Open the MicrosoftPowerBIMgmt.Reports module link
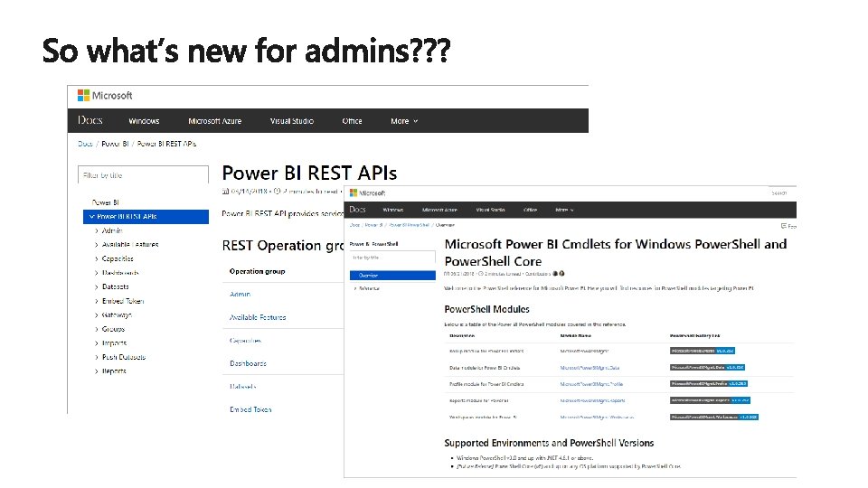Viewport: 868px width, 488px height. 592,400
